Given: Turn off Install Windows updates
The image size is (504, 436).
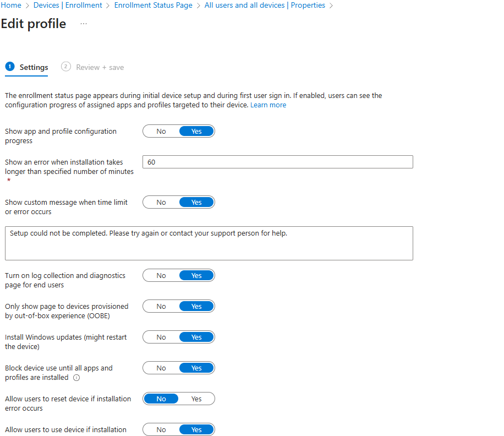Looking at the screenshot, I should coord(161,337).
